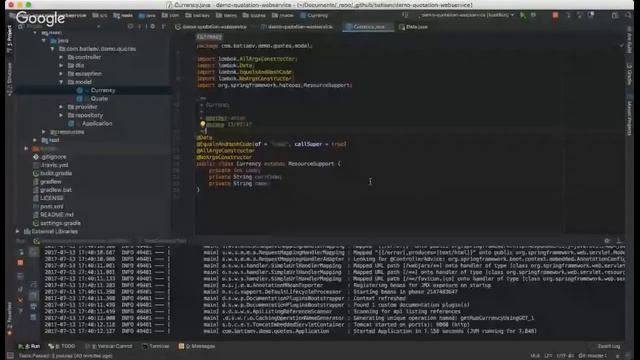Open the Terminal tab
Viewport: 640px width, 360px height.
(156, 346)
